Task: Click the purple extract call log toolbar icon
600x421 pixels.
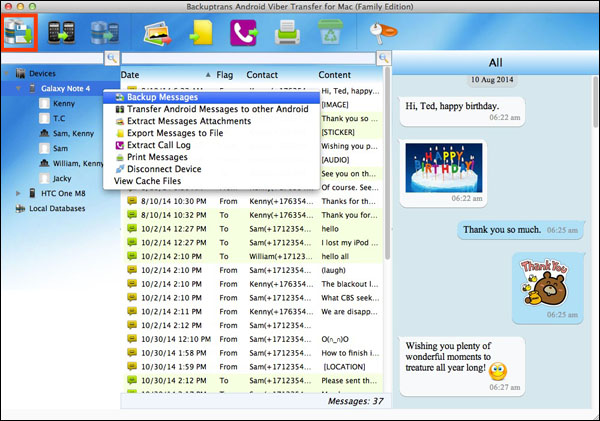Action: tap(244, 33)
